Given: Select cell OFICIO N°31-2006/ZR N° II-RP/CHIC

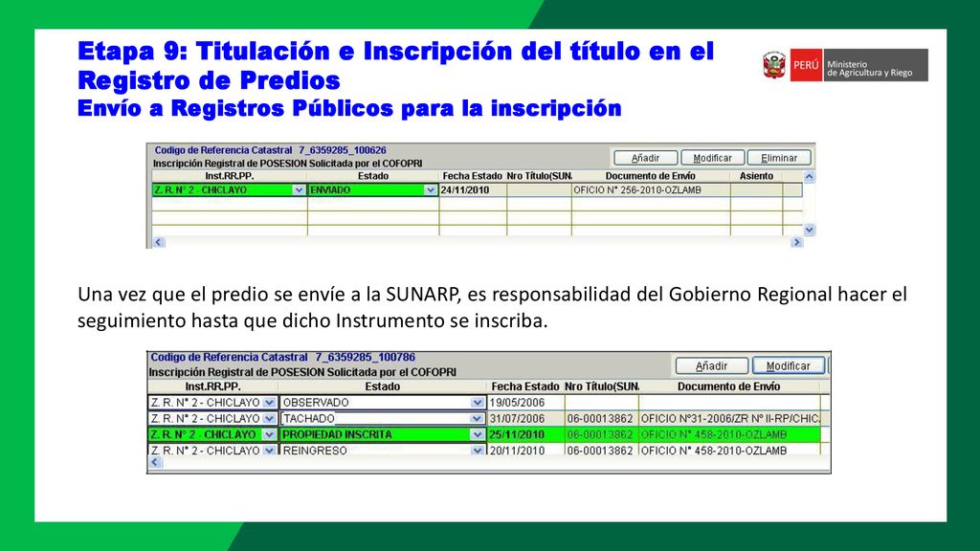Looking at the screenshot, I should tap(730, 419).
